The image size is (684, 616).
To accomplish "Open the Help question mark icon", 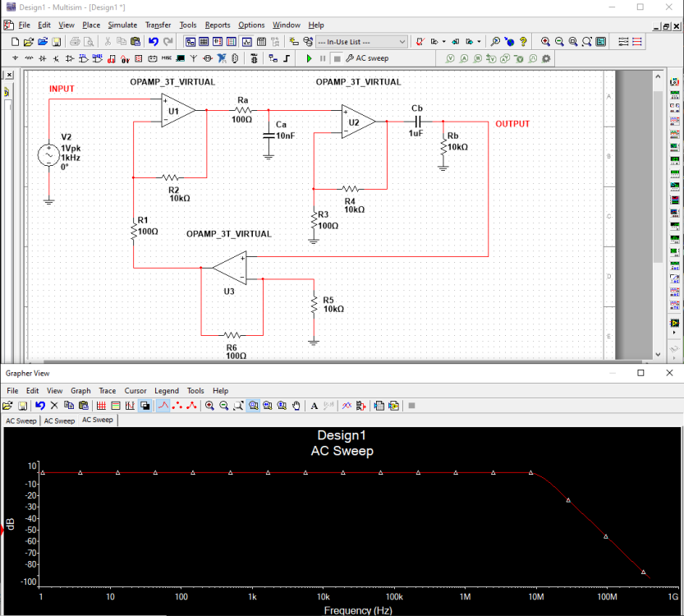I will click(523, 41).
